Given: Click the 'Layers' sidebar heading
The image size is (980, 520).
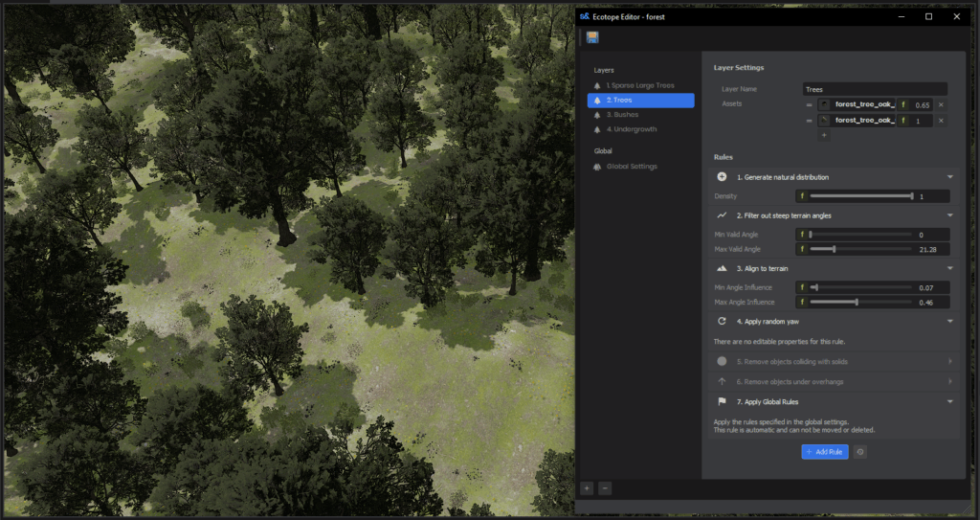Looking at the screenshot, I should click(x=604, y=70).
